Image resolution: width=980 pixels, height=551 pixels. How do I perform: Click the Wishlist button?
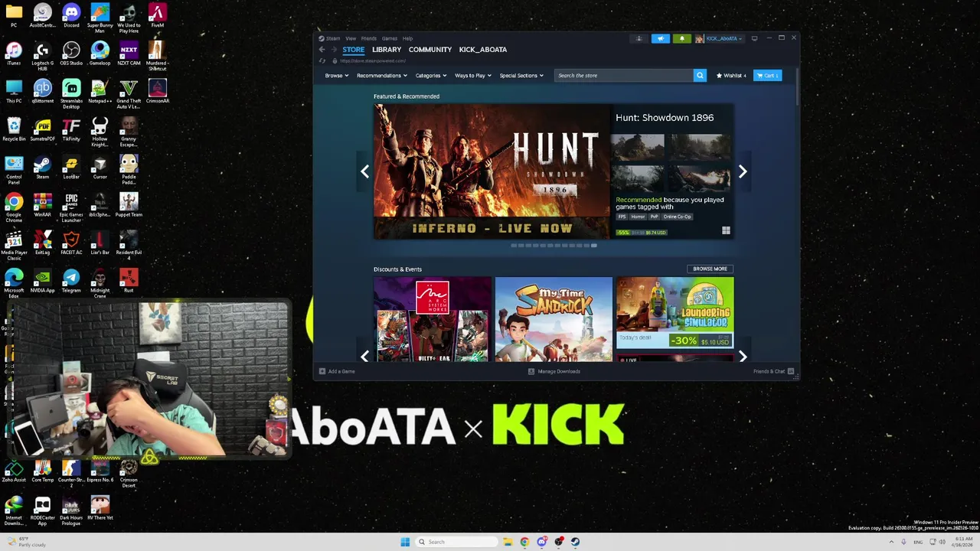[x=731, y=76]
